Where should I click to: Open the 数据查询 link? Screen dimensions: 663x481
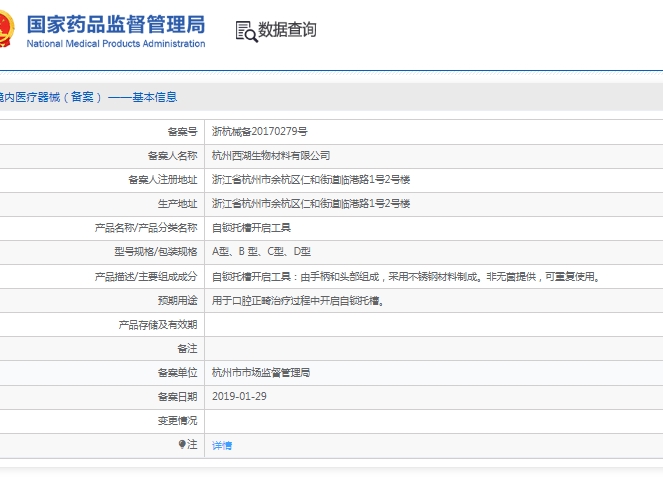(287, 30)
